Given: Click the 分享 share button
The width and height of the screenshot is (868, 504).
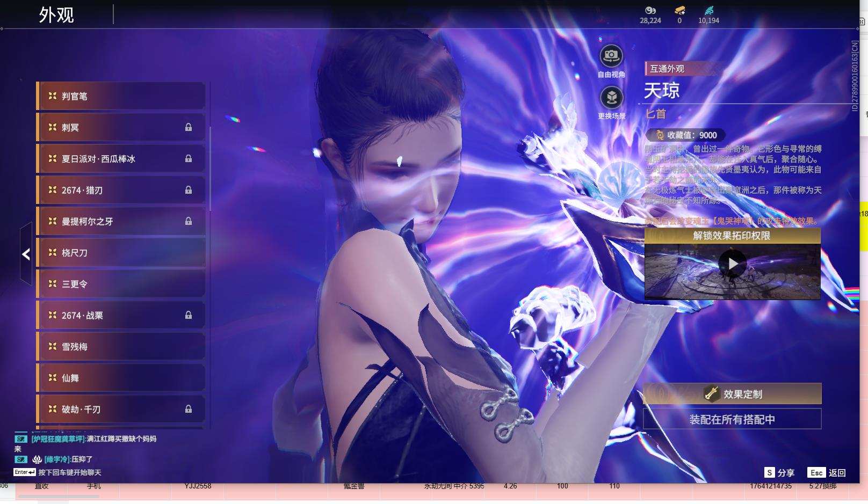Looking at the screenshot, I should (x=779, y=472).
